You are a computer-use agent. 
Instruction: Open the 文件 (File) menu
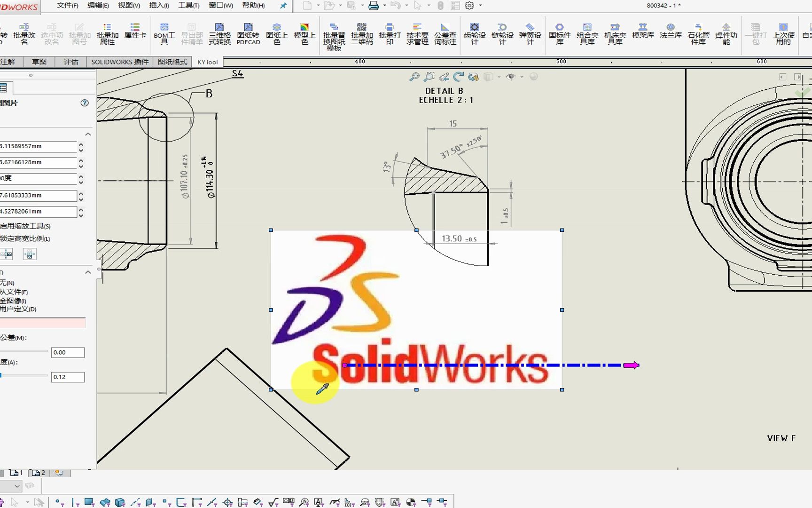tap(67, 5)
